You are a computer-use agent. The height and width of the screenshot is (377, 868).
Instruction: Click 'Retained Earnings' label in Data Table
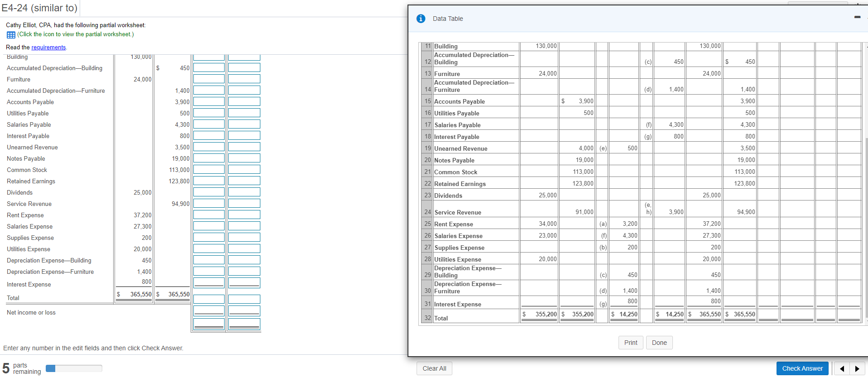[x=460, y=184]
